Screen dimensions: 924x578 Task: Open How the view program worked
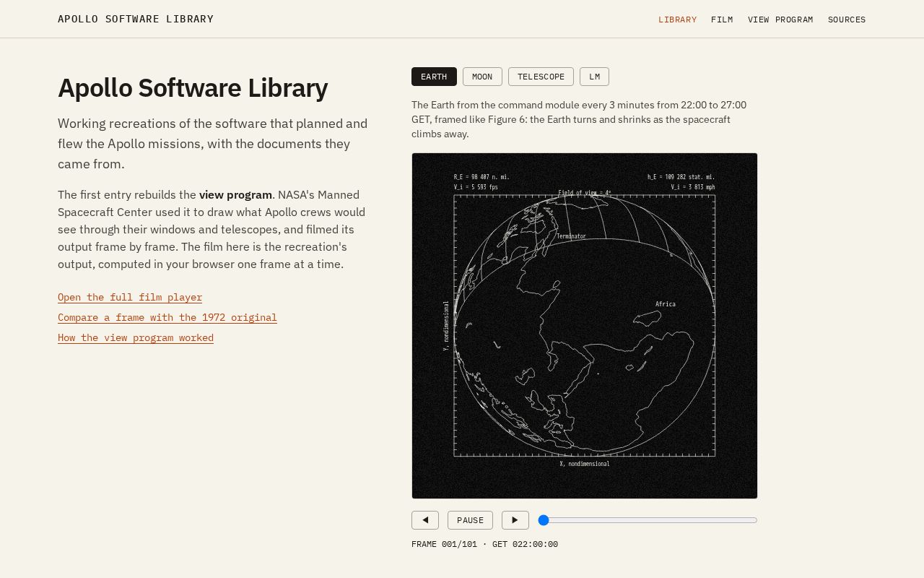(x=136, y=337)
